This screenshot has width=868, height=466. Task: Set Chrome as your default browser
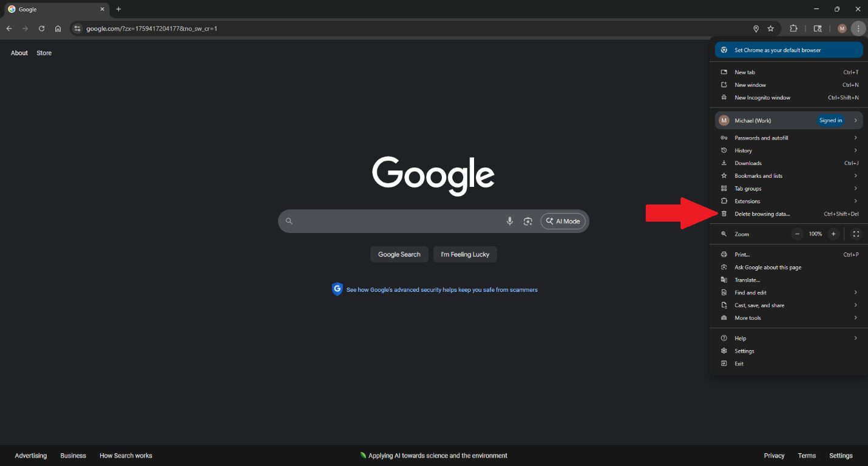tap(788, 50)
